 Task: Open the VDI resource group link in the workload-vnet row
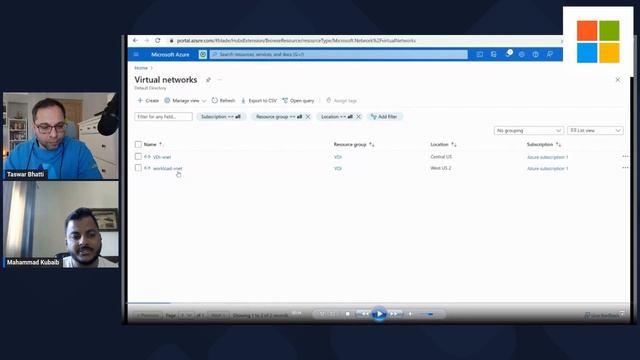(x=338, y=169)
